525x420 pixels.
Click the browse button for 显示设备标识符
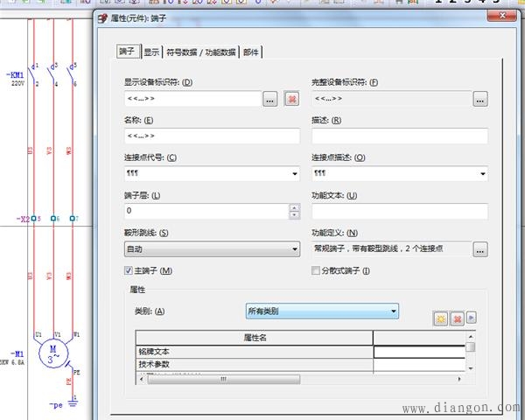coord(270,99)
